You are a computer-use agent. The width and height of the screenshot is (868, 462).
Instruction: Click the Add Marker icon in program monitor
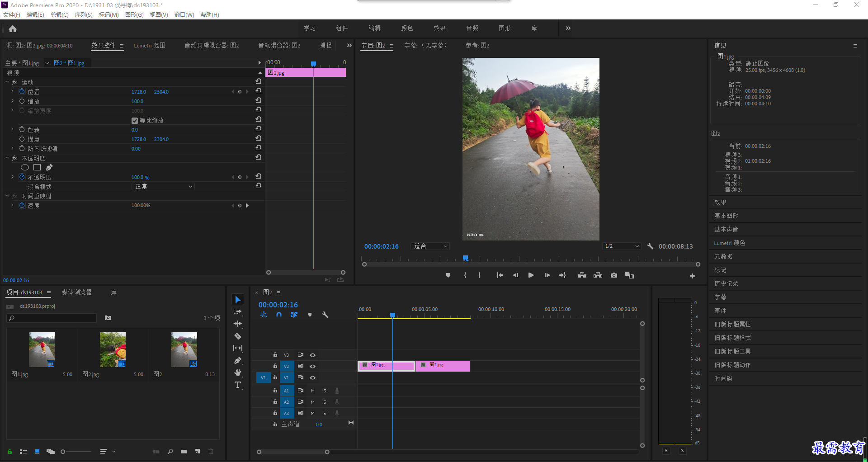pyautogui.click(x=448, y=275)
